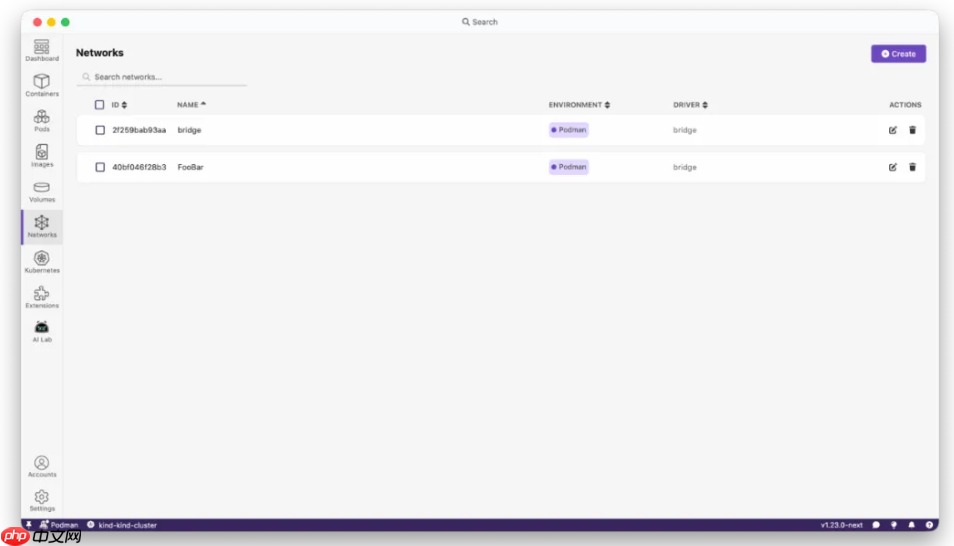Sort the table by DRIVER column
The image size is (954, 546).
pos(690,105)
